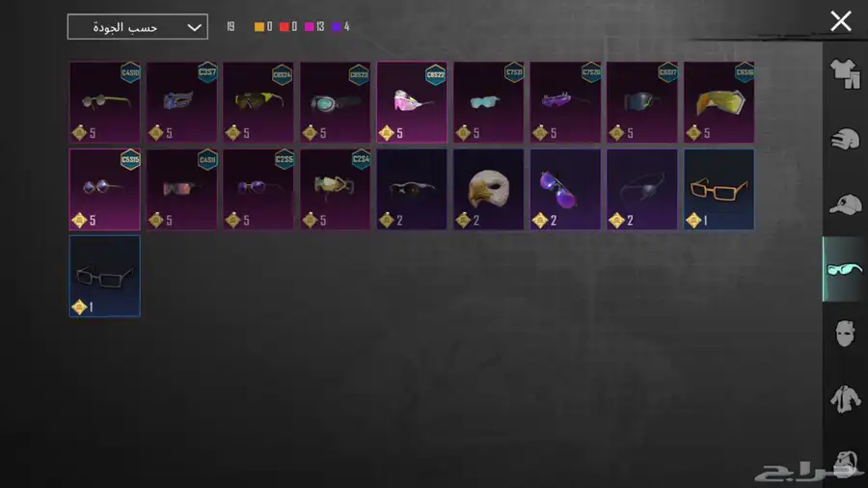The width and height of the screenshot is (868, 488).
Task: Pick the black rectangular glasses item
Action: pos(104,276)
